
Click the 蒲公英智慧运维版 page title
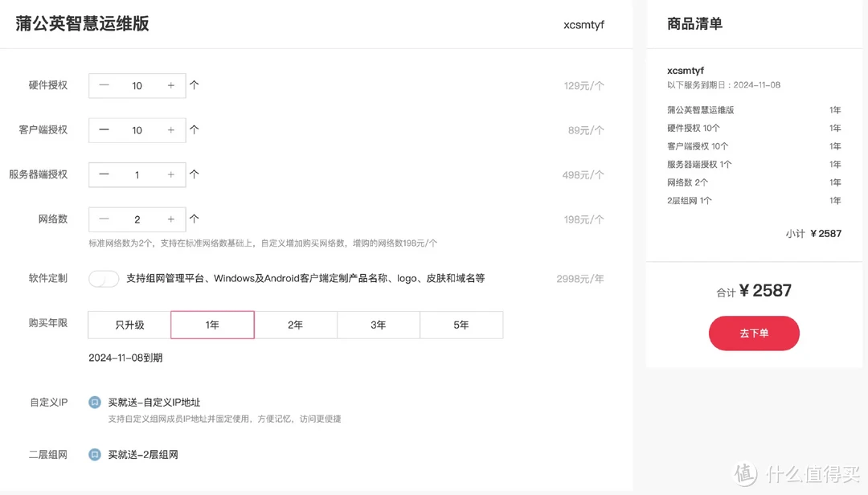point(83,24)
